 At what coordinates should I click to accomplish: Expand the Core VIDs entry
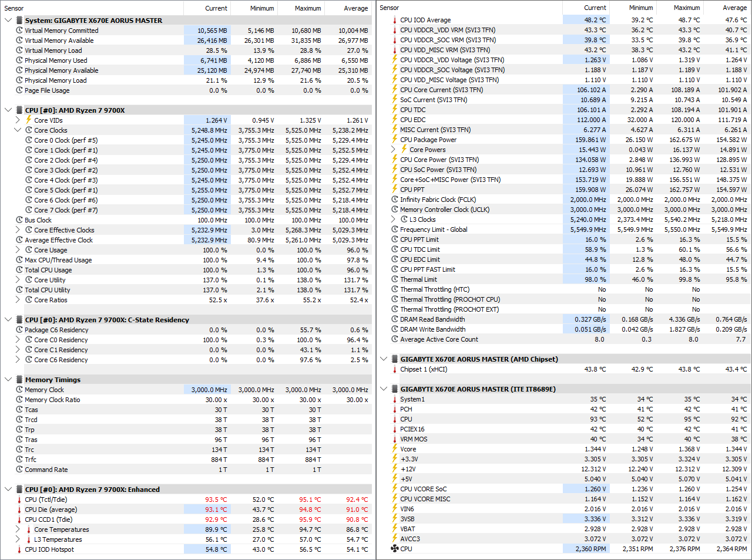click(18, 120)
